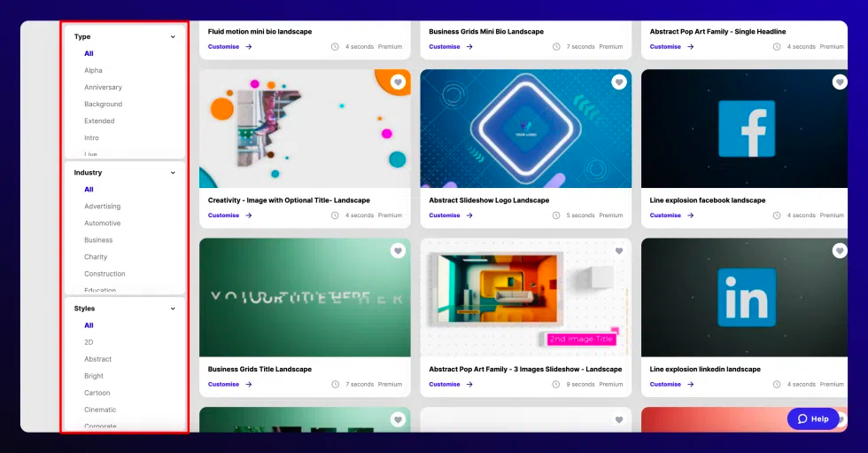Open Line explosion facebook landscape thumbnail
Image resolution: width=868 pixels, height=453 pixels.
745,129
